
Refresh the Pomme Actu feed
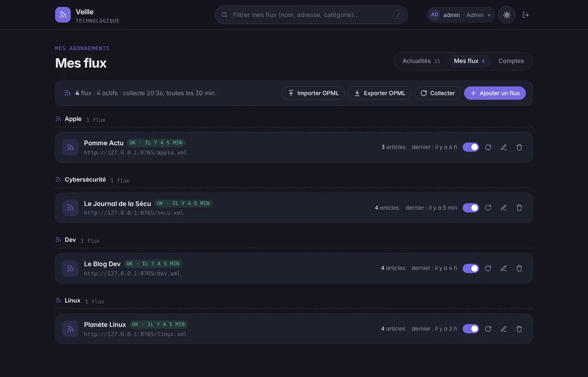[488, 147]
